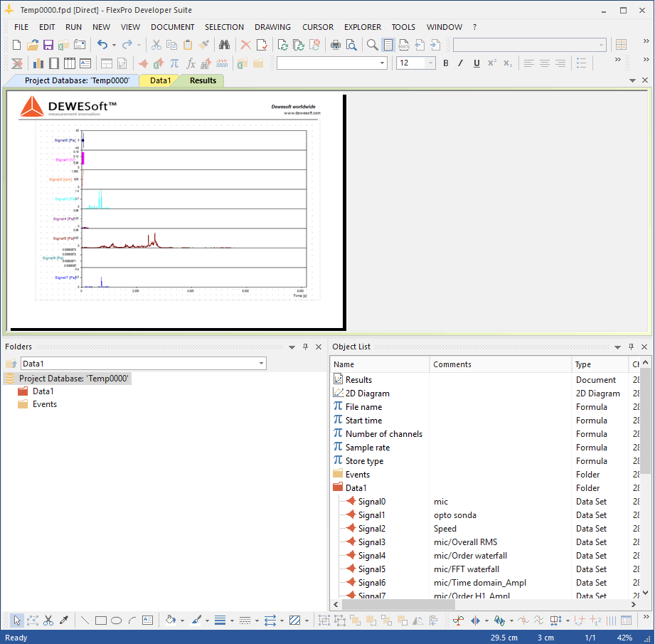Viewport: 655px width, 644px height.
Task: Toggle the whole page view button
Action: pyautogui.click(x=388, y=45)
